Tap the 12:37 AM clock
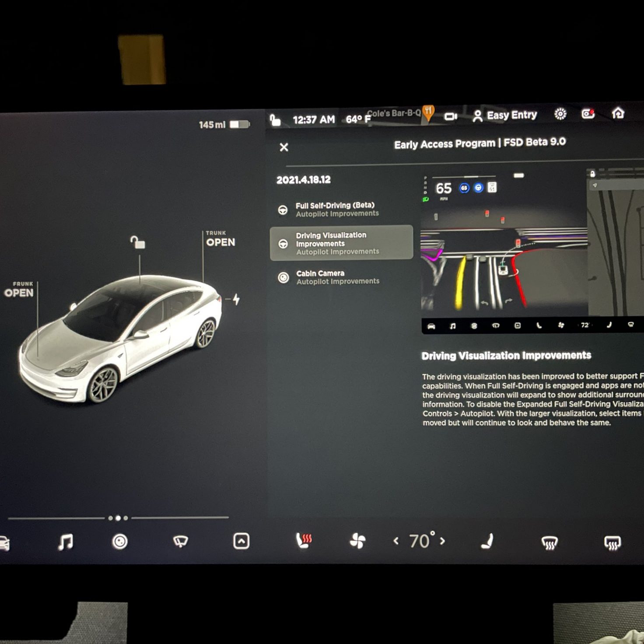The image size is (644, 644). (314, 119)
